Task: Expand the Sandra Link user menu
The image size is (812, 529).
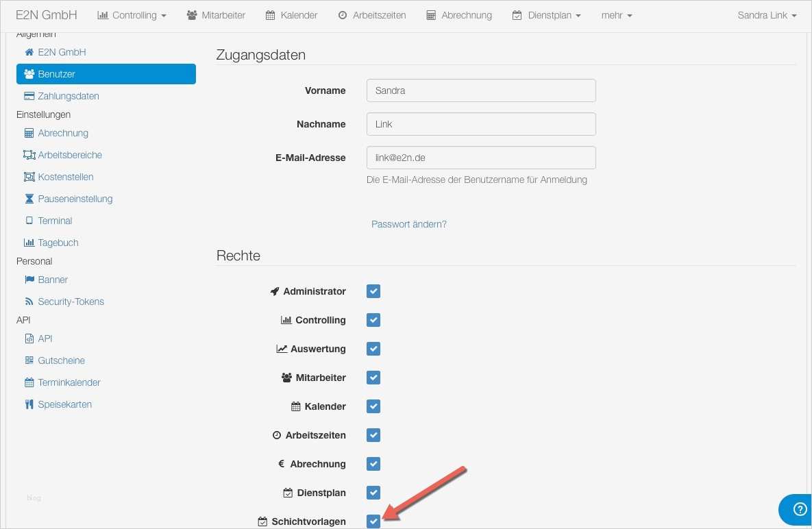Action: point(766,14)
